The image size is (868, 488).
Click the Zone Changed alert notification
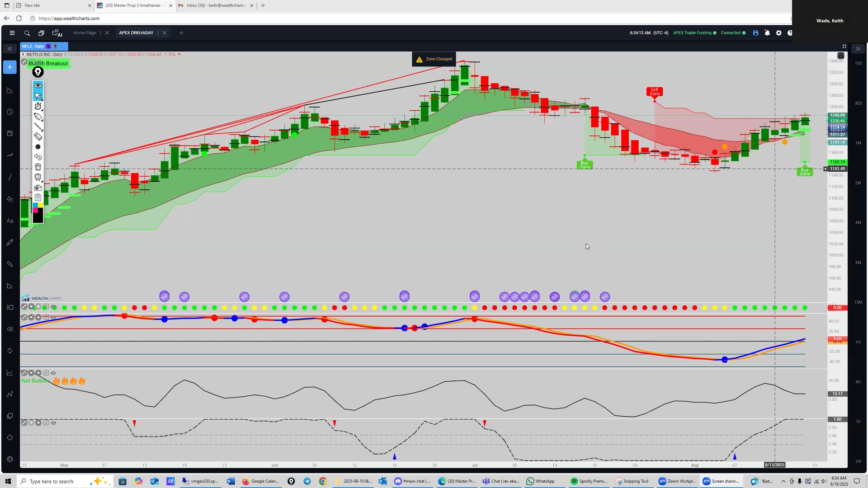click(434, 59)
